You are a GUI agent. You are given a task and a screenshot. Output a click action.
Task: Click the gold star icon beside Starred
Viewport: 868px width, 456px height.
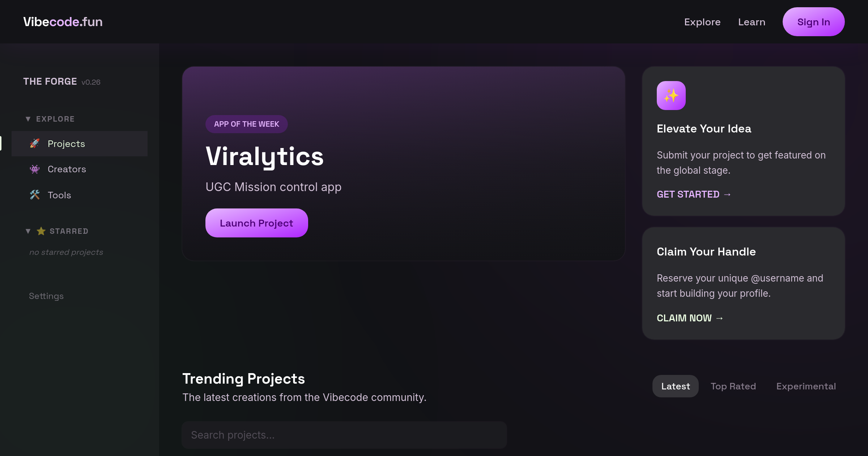(41, 231)
